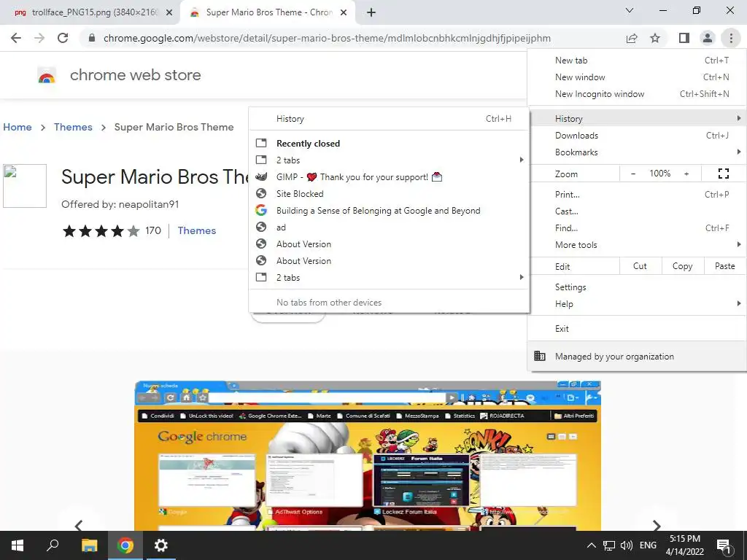This screenshot has height=560, width=747.
Task: Open the profile avatar button
Action: [x=708, y=38]
